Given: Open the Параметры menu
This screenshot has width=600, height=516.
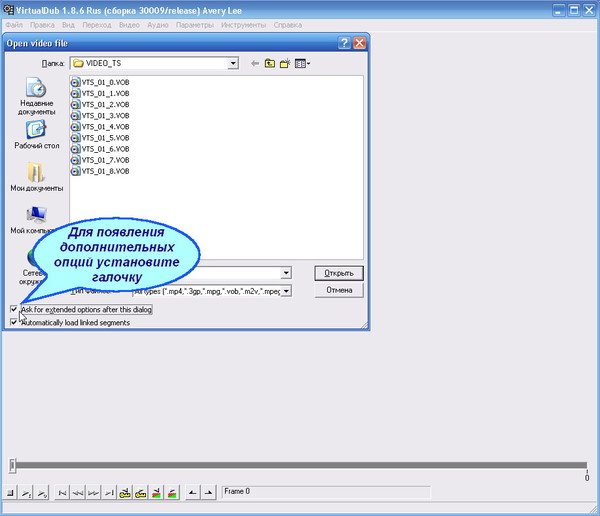Looking at the screenshot, I should pos(195,25).
